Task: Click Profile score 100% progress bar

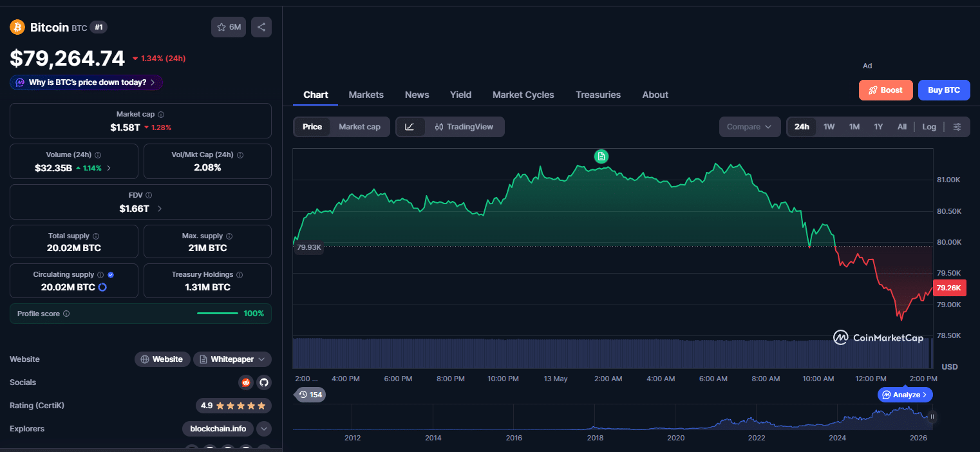Action: (x=218, y=314)
